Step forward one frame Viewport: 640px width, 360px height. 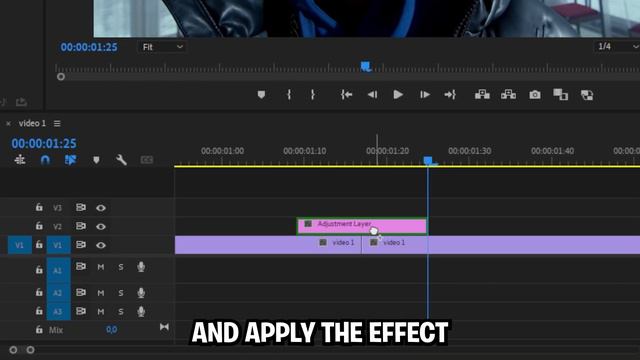coord(424,95)
